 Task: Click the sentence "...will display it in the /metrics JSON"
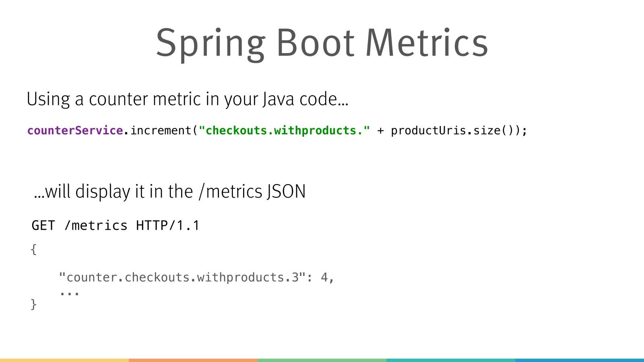click(170, 191)
